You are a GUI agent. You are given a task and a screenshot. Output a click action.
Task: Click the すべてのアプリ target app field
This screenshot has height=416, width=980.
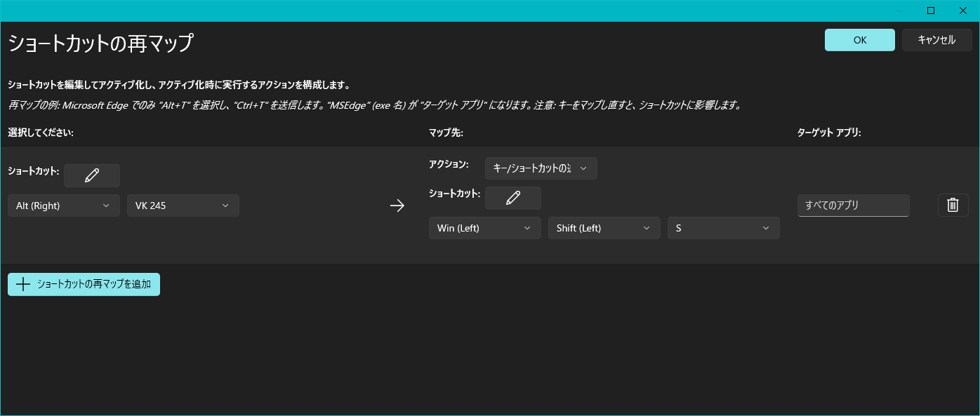[x=853, y=206]
